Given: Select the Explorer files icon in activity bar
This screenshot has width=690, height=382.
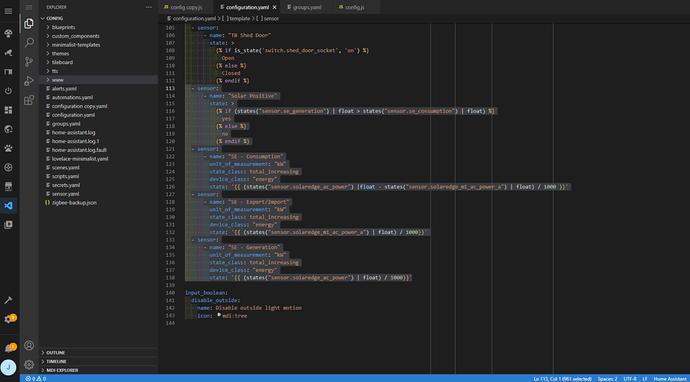Looking at the screenshot, I should 29,23.
